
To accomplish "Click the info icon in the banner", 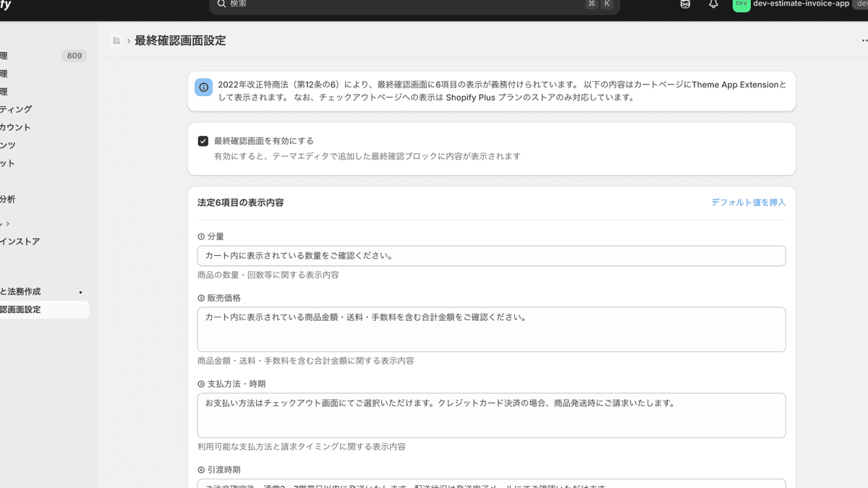I will point(203,87).
